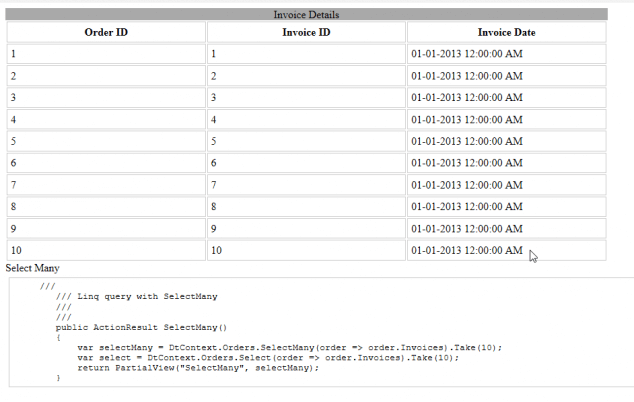634x402 pixels.
Task: Select the Order ID cell showing 7
Action: [x=106, y=185]
